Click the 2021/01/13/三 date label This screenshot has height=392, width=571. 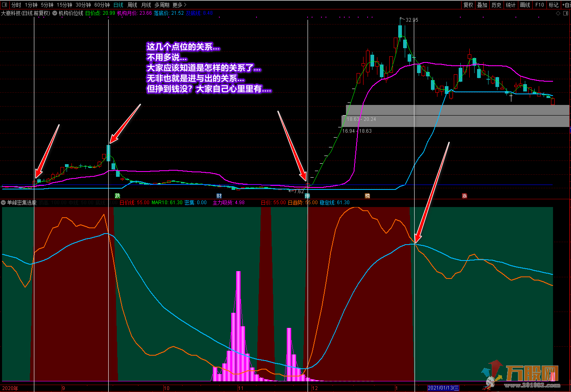click(443, 388)
